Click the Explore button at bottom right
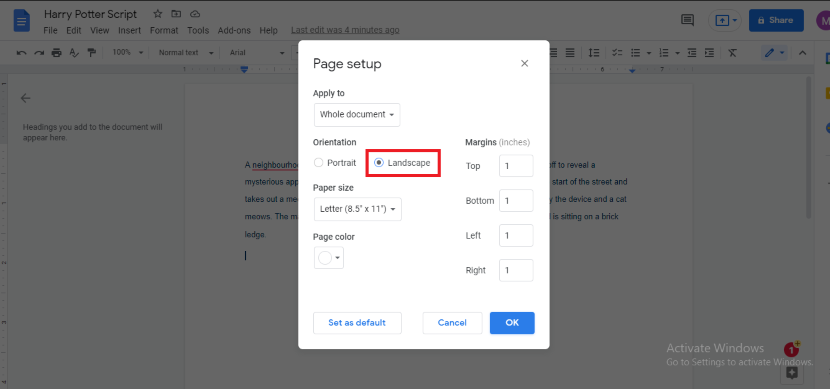The image size is (830, 389). (792, 373)
